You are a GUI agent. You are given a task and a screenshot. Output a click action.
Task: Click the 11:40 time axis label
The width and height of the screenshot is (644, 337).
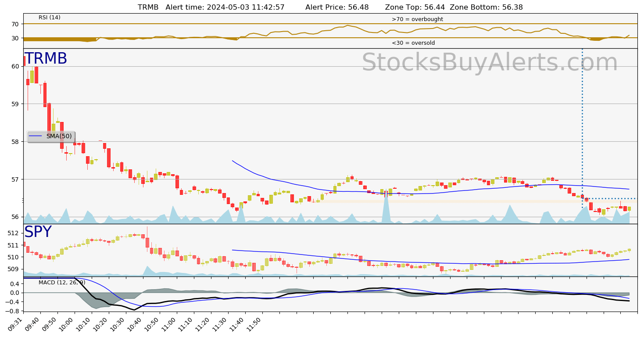tap(237, 324)
